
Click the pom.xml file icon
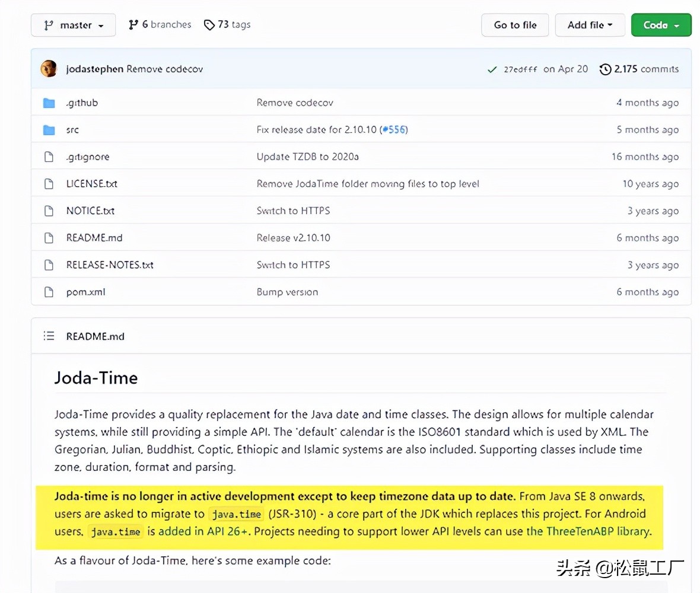click(x=49, y=292)
